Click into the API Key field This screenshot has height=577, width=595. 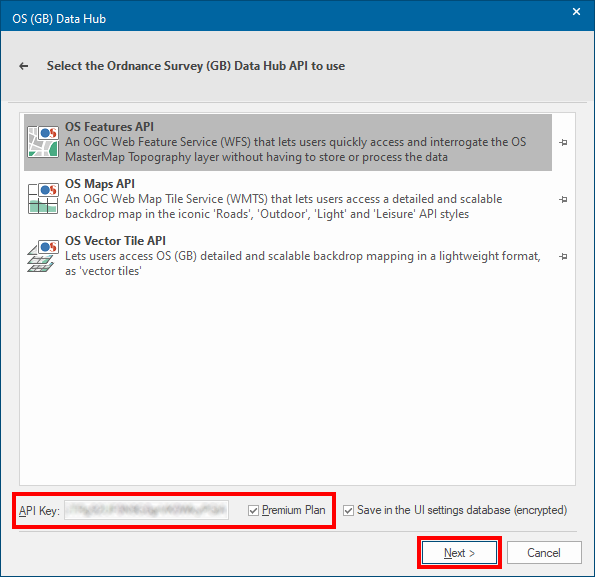[x=146, y=510]
